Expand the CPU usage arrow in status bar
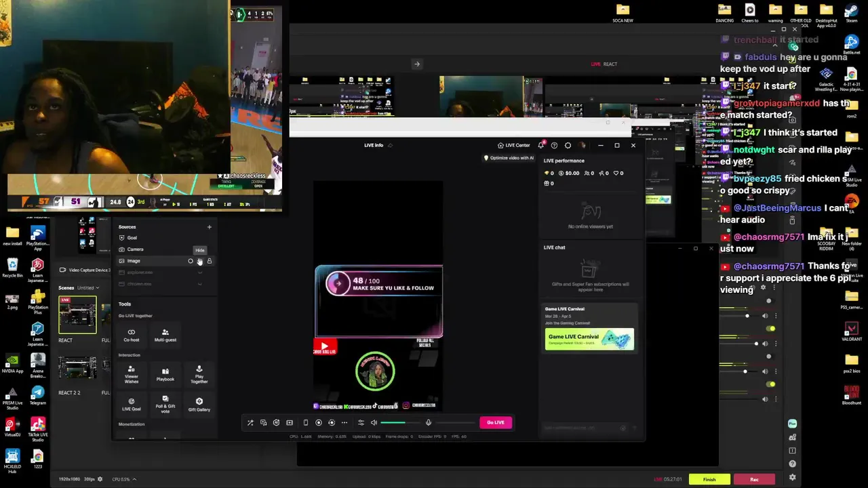Image resolution: width=868 pixels, height=488 pixels. [x=134, y=479]
